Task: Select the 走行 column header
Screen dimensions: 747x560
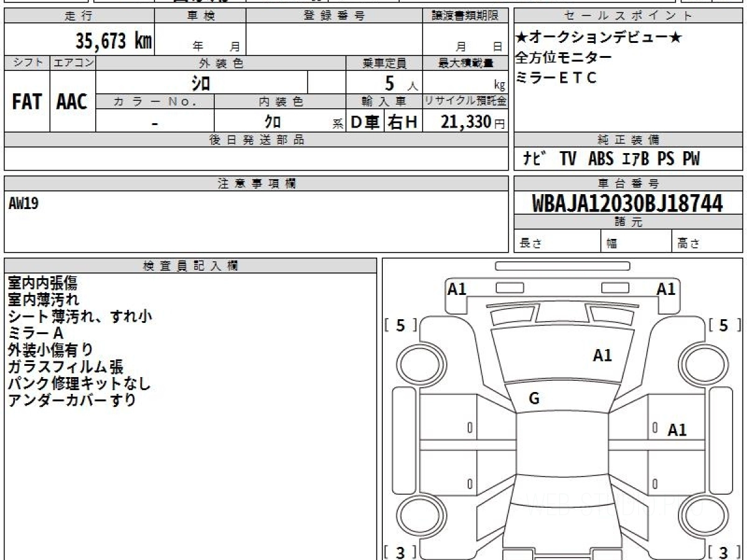Action: click(79, 16)
